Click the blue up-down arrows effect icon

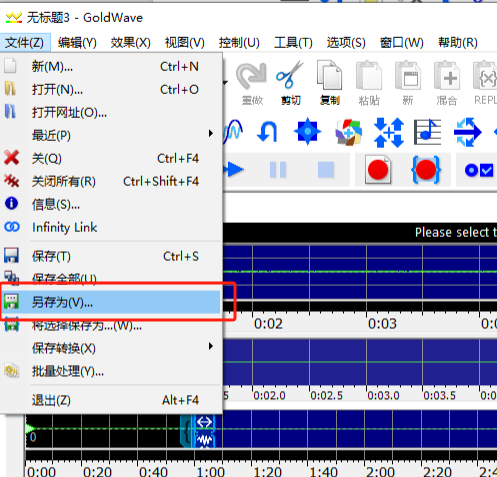pyautogui.click(x=389, y=132)
